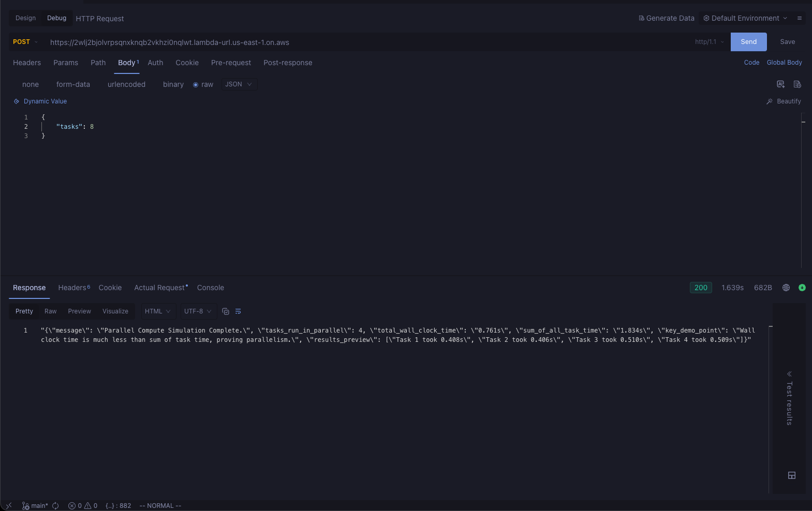812x511 pixels.
Task: Open the http/1.1 protocol dropdown
Action: (x=709, y=42)
